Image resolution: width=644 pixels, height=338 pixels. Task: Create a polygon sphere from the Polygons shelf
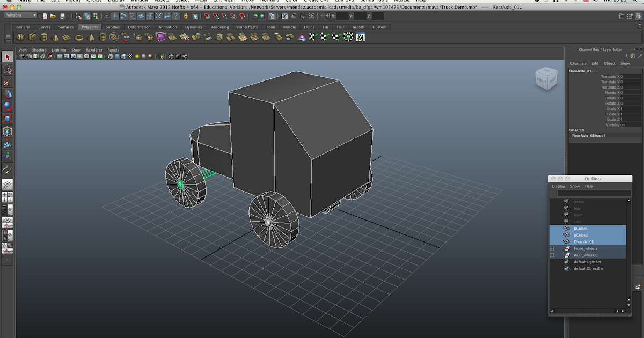20,36
